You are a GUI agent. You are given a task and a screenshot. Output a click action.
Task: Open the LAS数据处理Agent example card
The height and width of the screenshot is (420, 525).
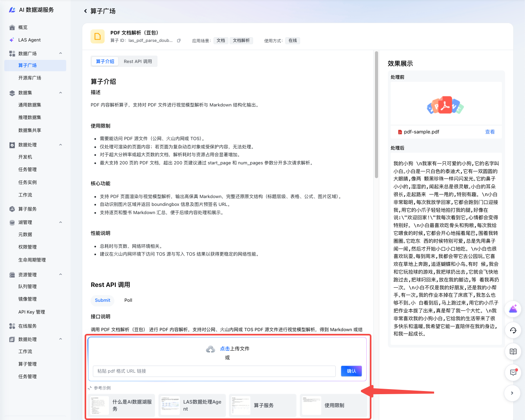click(193, 406)
